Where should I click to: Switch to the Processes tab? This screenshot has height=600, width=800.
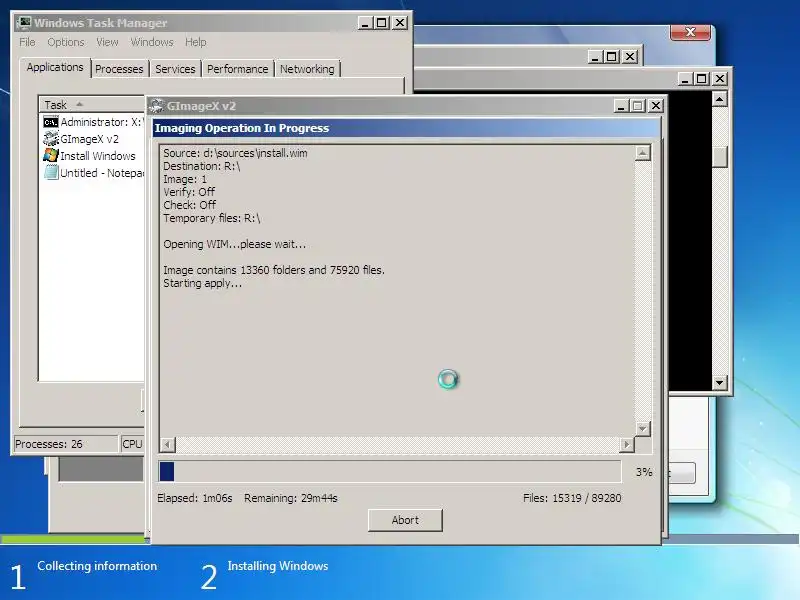(x=119, y=69)
